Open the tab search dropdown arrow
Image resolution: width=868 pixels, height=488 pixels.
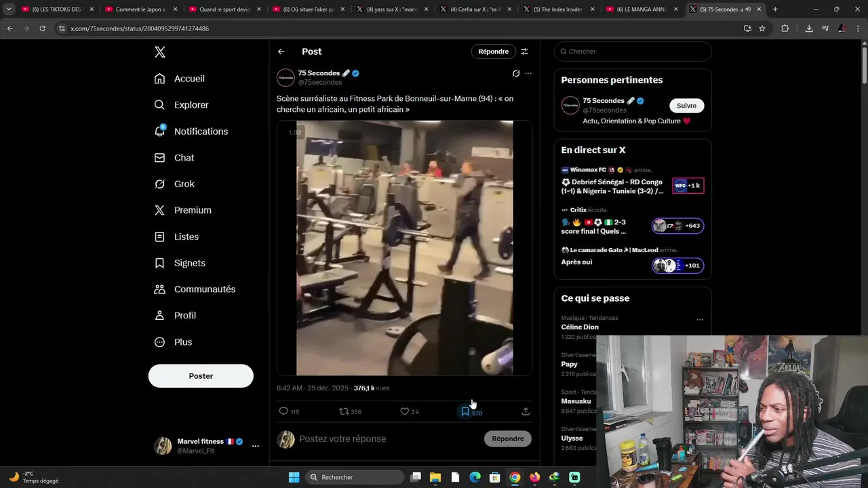[9, 9]
